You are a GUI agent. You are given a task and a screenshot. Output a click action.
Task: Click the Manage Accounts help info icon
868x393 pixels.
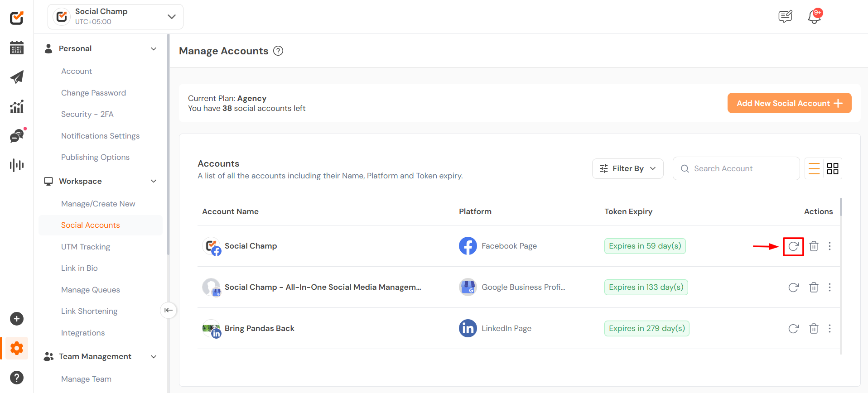tap(278, 51)
